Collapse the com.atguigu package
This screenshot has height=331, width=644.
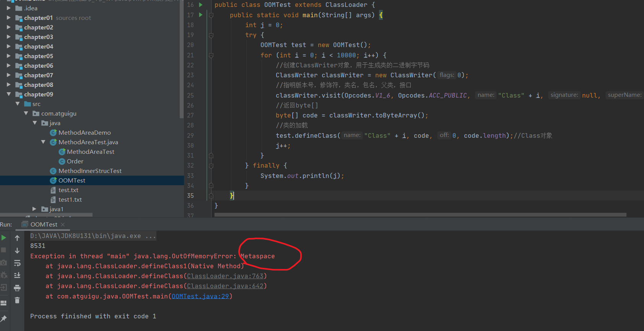click(26, 113)
